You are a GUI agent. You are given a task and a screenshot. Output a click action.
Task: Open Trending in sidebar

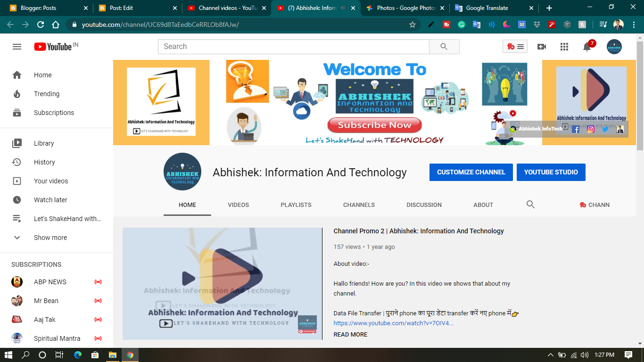pyautogui.click(x=57, y=94)
